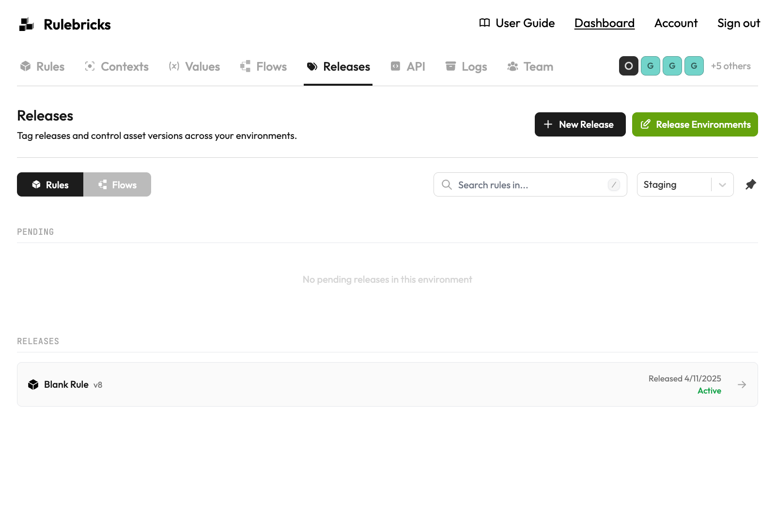This screenshot has height=532, width=776.
Task: Switch to the Releases tab
Action: [x=338, y=67]
